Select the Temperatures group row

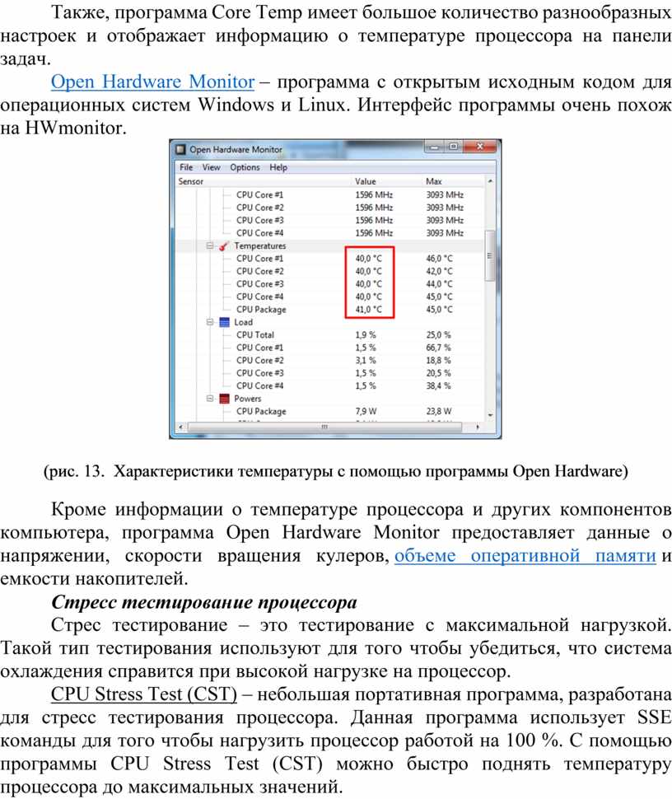click(x=330, y=245)
